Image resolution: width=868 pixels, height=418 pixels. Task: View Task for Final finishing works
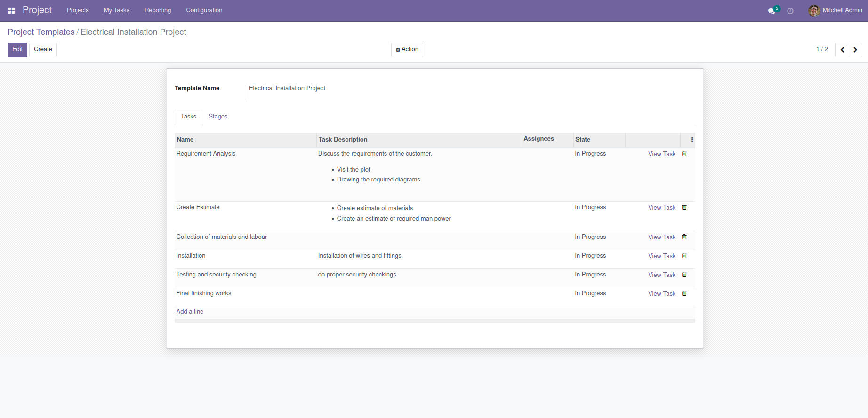(x=662, y=294)
